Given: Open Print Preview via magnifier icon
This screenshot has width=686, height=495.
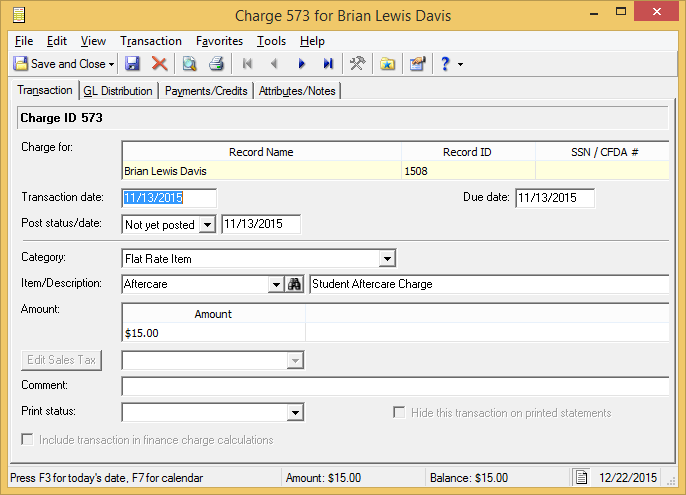Looking at the screenshot, I should [189, 64].
